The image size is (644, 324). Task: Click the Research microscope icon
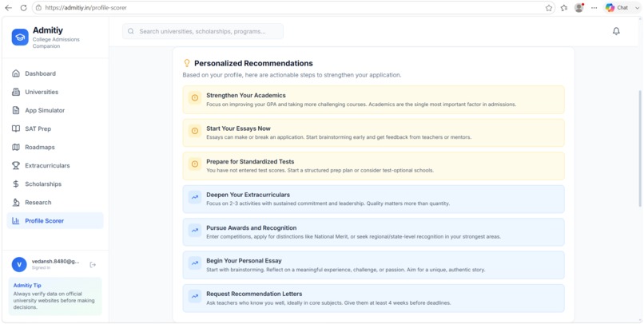point(16,203)
